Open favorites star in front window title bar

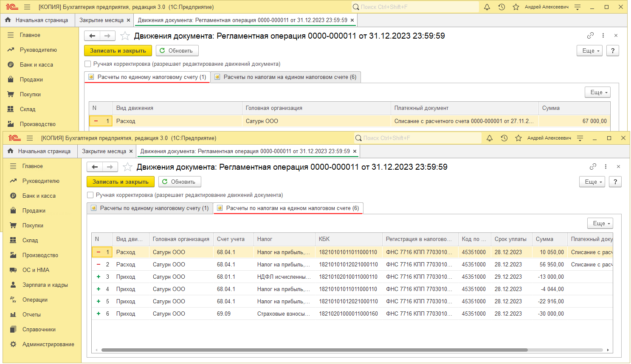coord(518,138)
